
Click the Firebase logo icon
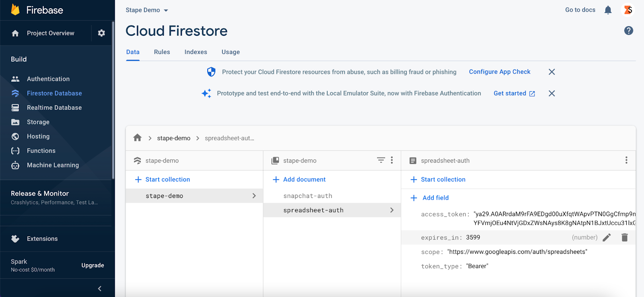point(15,10)
